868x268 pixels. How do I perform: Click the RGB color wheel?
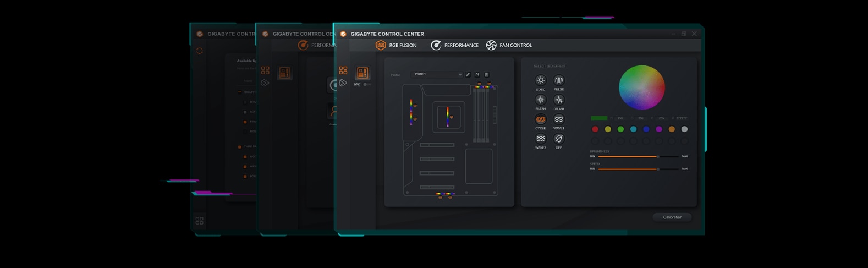[x=642, y=87]
